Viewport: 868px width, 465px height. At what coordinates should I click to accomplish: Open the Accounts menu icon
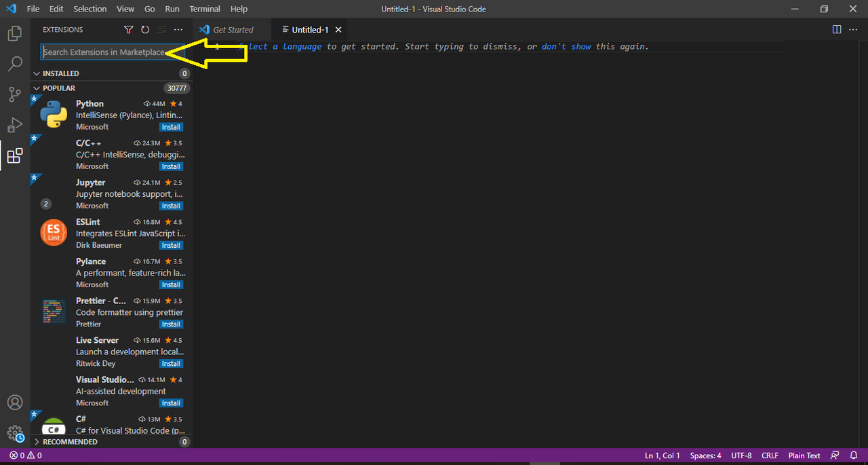pos(15,403)
